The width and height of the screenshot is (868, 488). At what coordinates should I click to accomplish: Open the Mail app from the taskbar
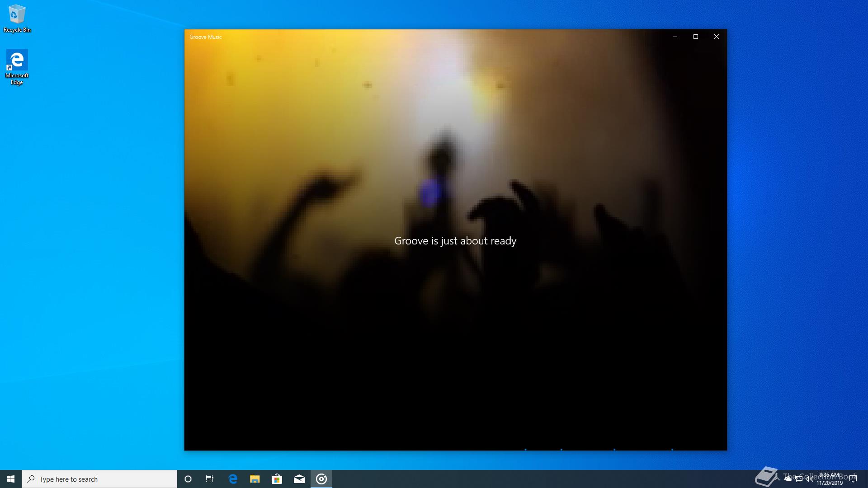pos(299,479)
